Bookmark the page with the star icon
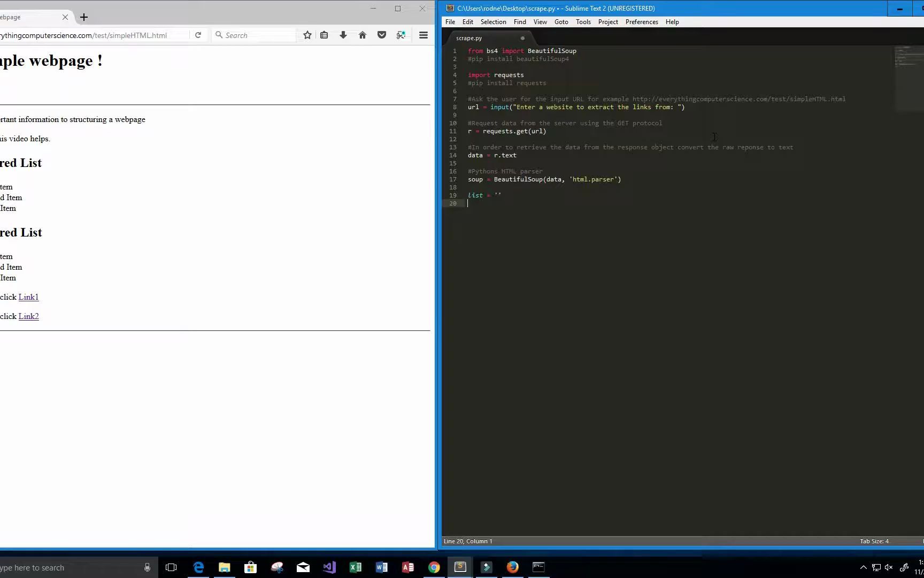Screen dimensions: 924x578 307,35
